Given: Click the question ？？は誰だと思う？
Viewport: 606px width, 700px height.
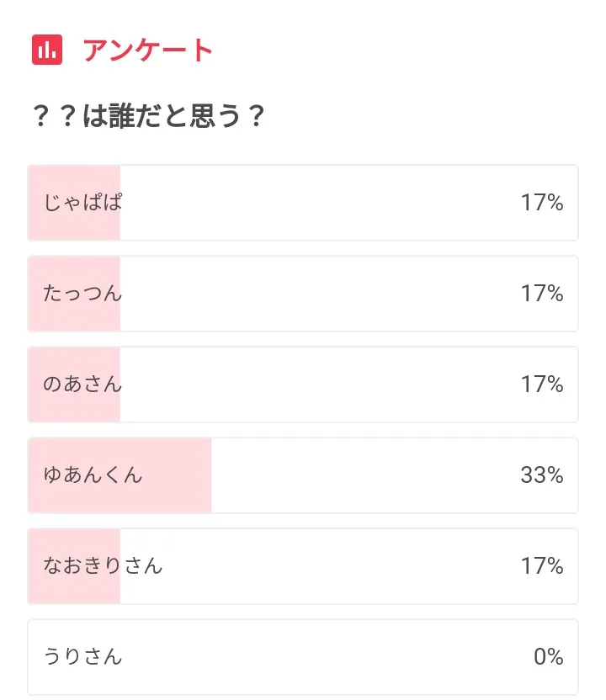Looking at the screenshot, I should 148,116.
